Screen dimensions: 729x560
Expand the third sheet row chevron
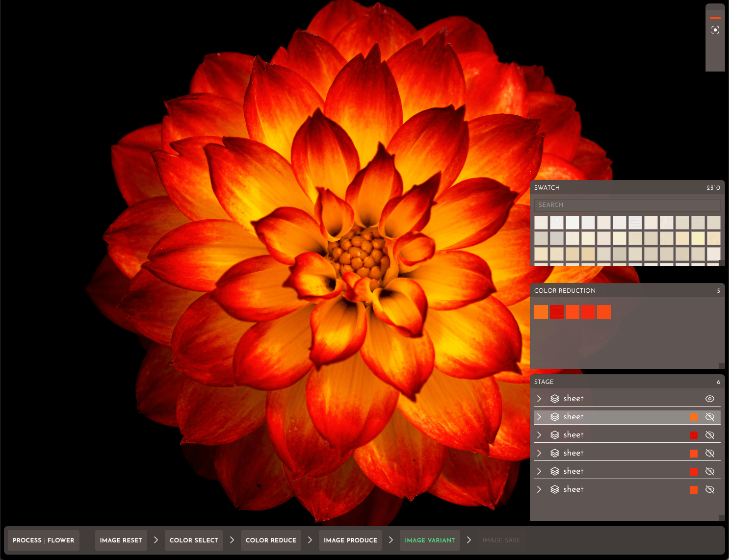coord(539,435)
